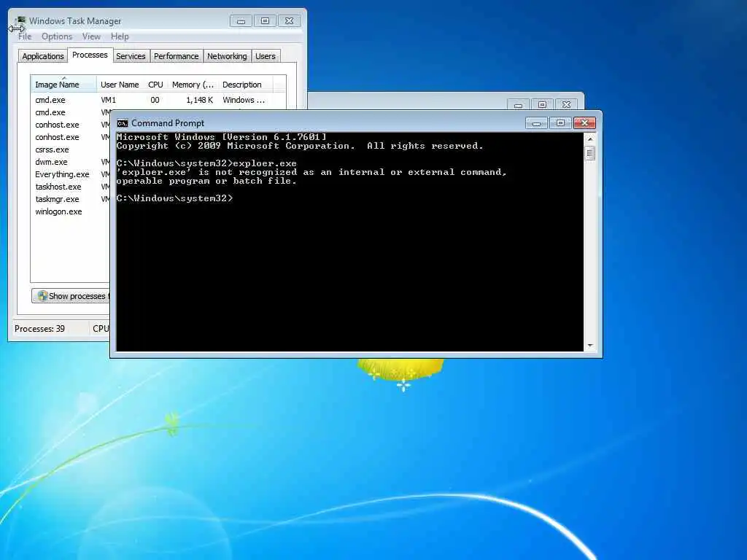The image size is (747, 560).
Task: Open the File menu in Task Manager
Action: coord(25,36)
